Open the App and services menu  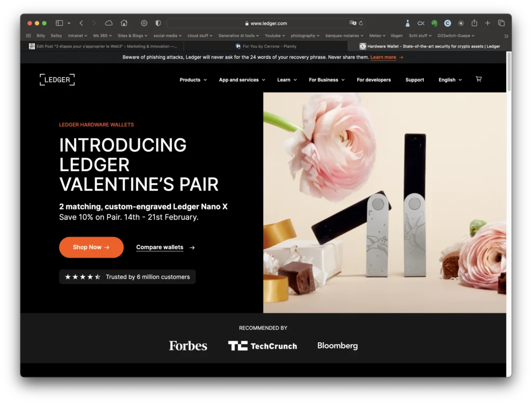pos(242,80)
